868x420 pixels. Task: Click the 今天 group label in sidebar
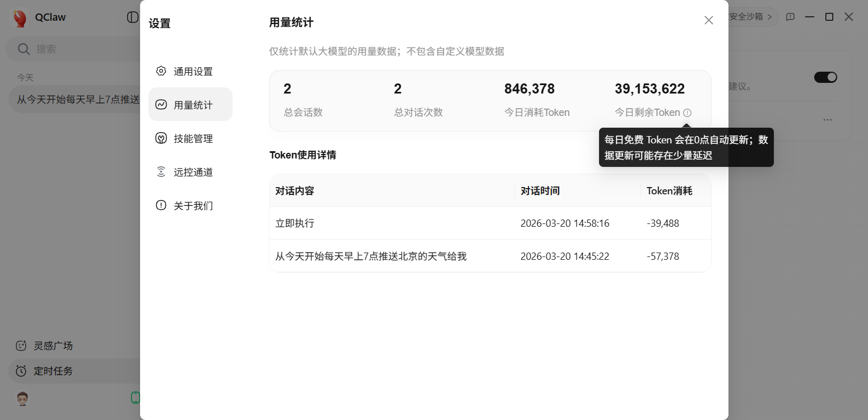point(25,77)
